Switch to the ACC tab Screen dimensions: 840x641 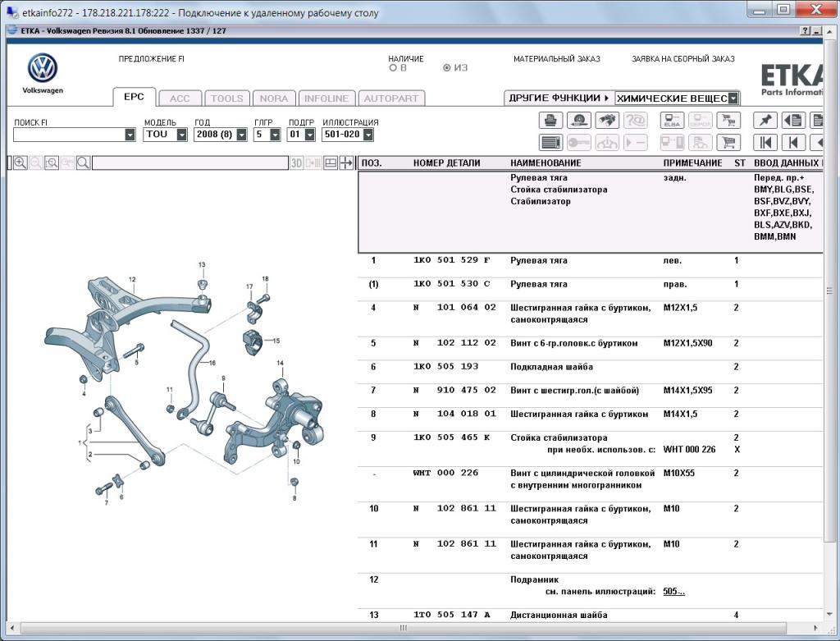pyautogui.click(x=180, y=98)
